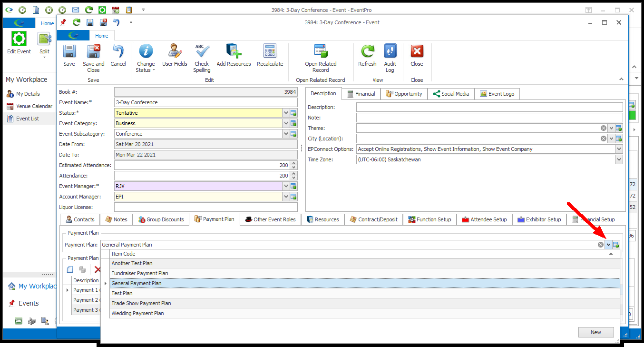The width and height of the screenshot is (644, 347).
Task: Expand the Event Subcategory dropdown
Action: pos(286,134)
